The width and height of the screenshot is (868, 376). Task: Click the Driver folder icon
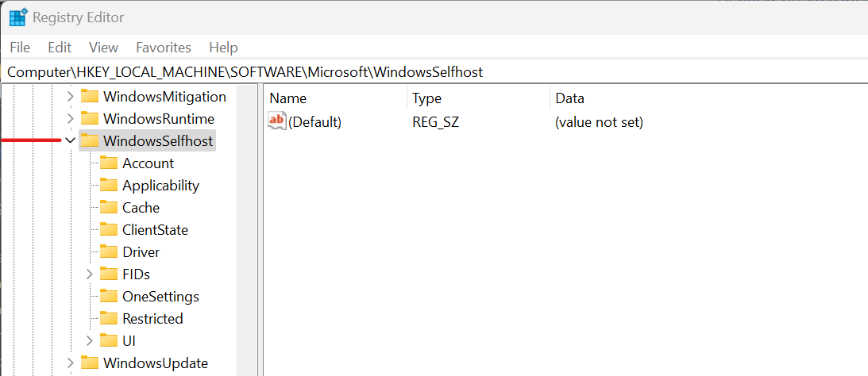[x=109, y=251]
